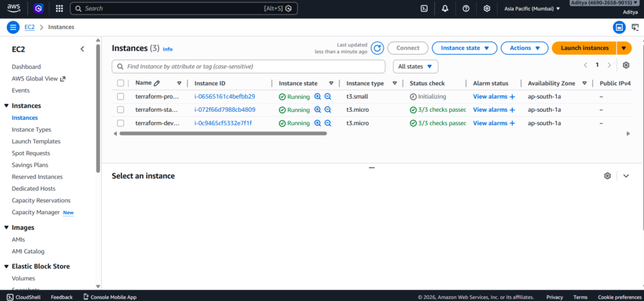
Task: Open Launch Templates in sidebar
Action: pos(36,141)
